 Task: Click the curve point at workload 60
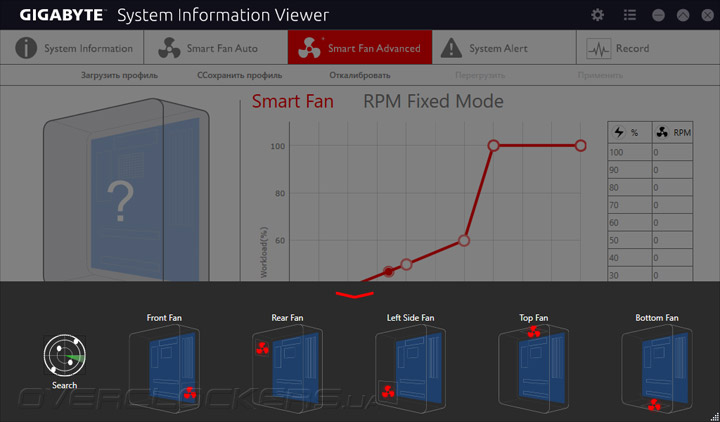(x=464, y=240)
